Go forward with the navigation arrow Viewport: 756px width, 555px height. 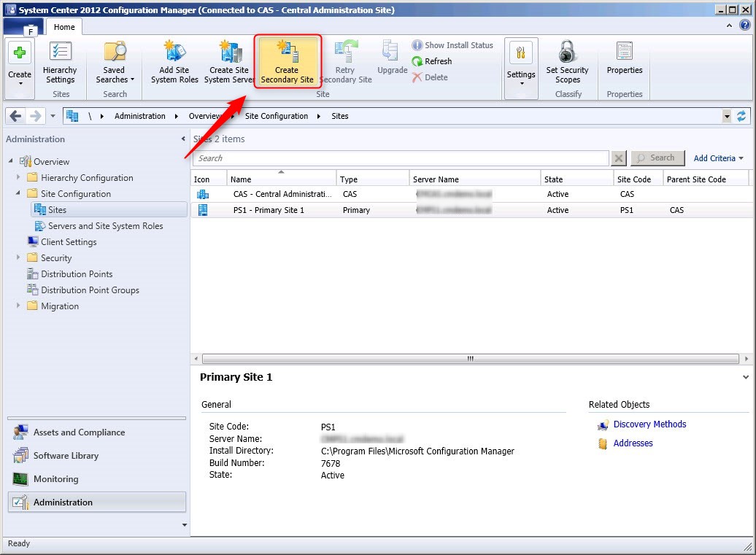(x=35, y=116)
